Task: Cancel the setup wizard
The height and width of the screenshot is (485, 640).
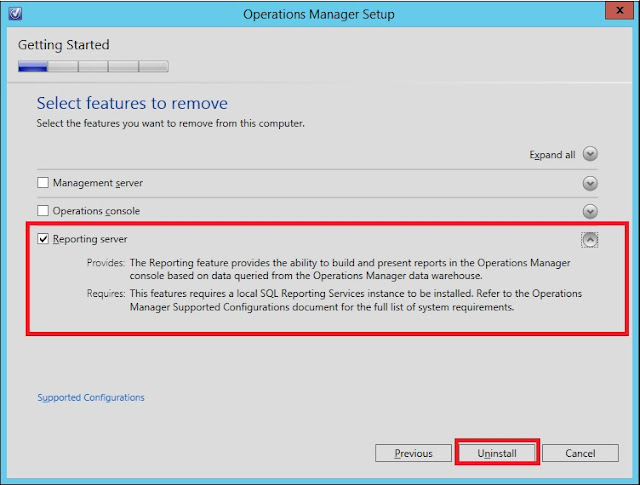Action: (x=580, y=453)
